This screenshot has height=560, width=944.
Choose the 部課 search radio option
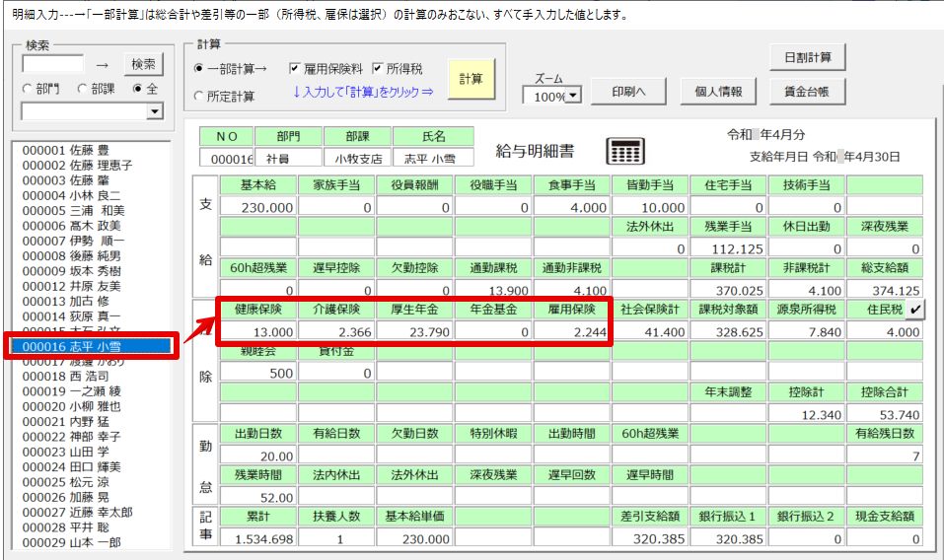click(82, 89)
